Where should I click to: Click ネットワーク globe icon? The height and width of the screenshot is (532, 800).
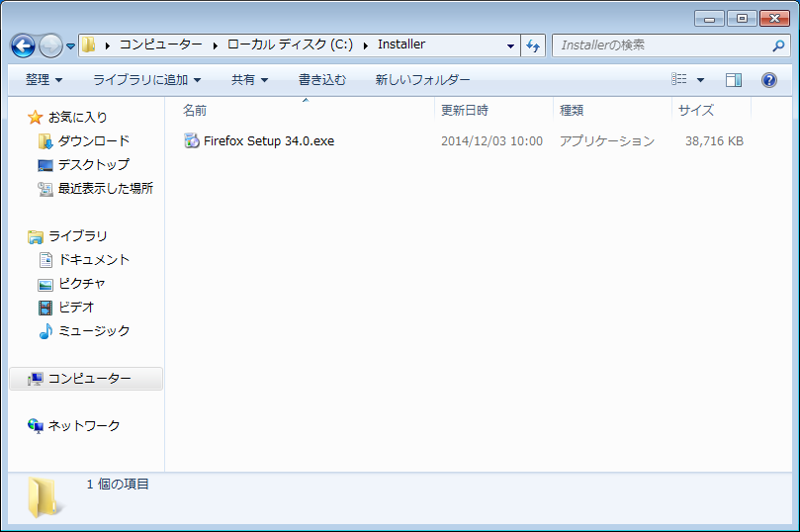(36, 426)
